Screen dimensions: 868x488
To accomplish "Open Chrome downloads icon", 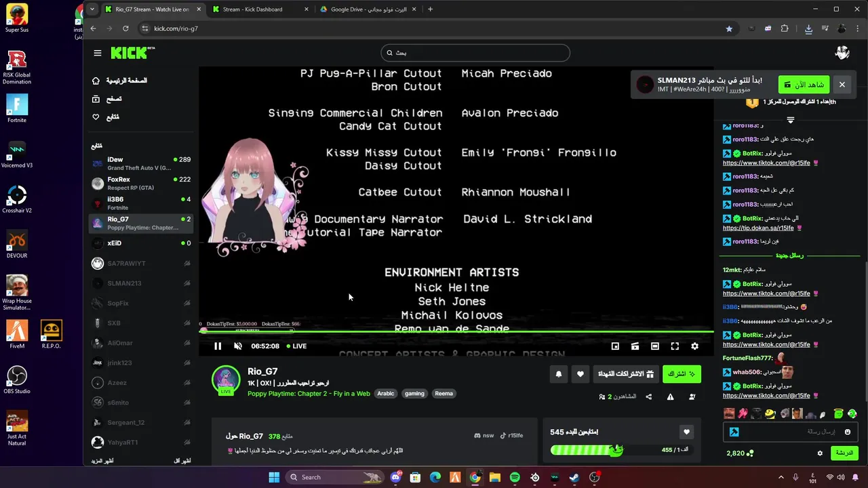I will point(808,28).
